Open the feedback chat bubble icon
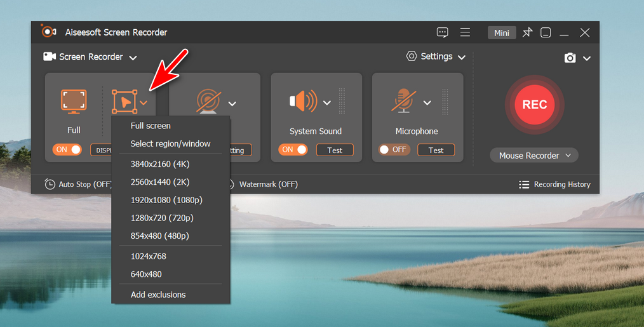 [443, 33]
